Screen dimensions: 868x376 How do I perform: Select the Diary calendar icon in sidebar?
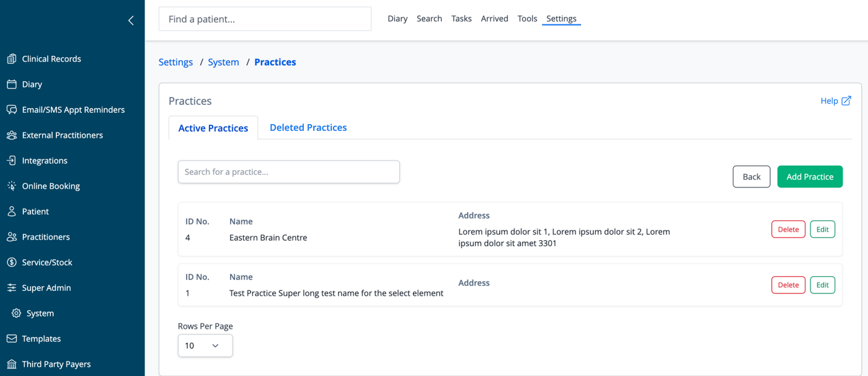tap(12, 84)
